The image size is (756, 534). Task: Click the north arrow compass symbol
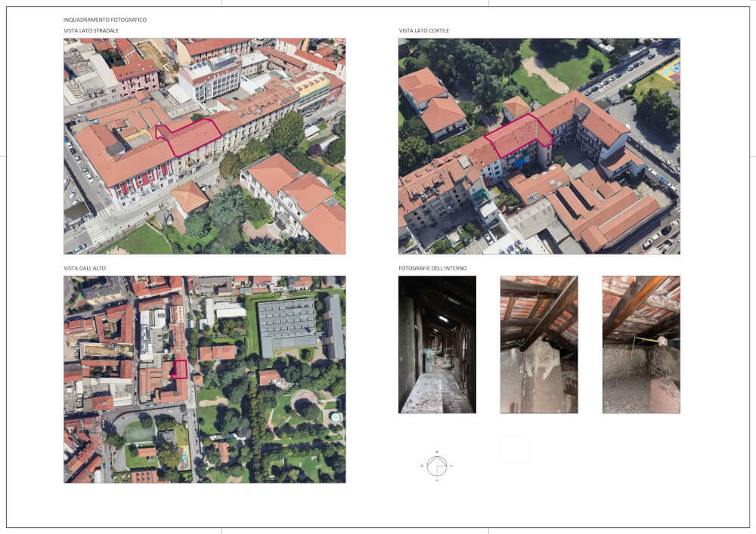[437, 466]
